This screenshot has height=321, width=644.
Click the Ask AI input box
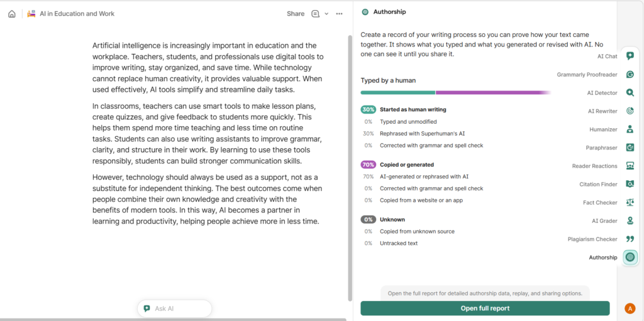point(175,308)
